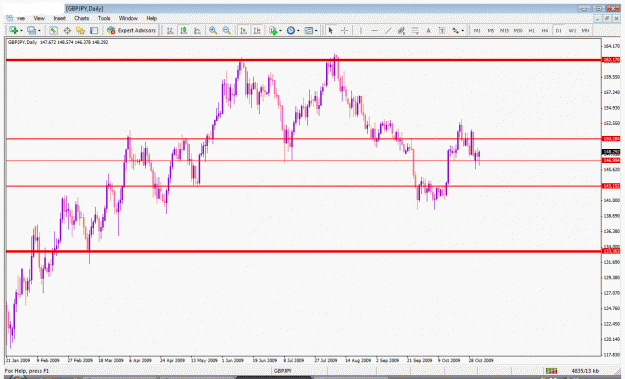The image size is (625, 379).
Task: Click the Arrows objects icon
Action: click(x=456, y=30)
